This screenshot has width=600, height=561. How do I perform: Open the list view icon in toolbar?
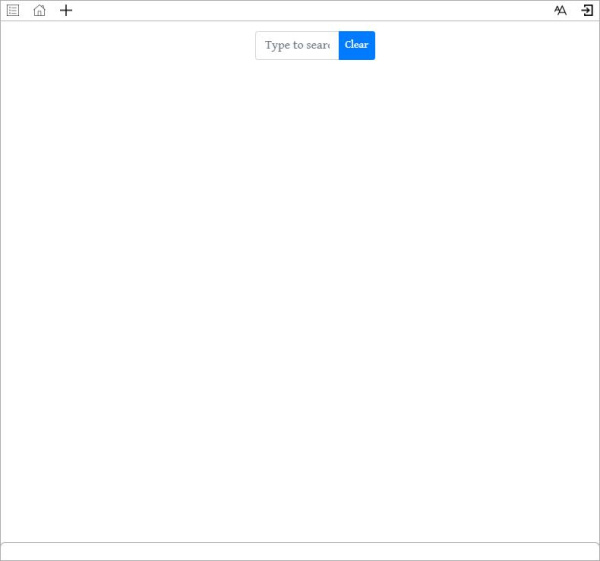coord(13,10)
